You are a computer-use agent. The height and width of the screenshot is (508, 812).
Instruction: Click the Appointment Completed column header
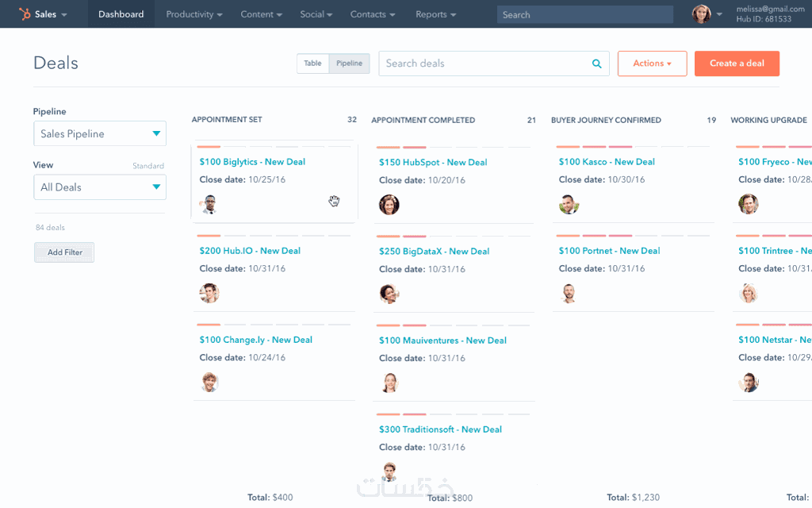pos(423,121)
